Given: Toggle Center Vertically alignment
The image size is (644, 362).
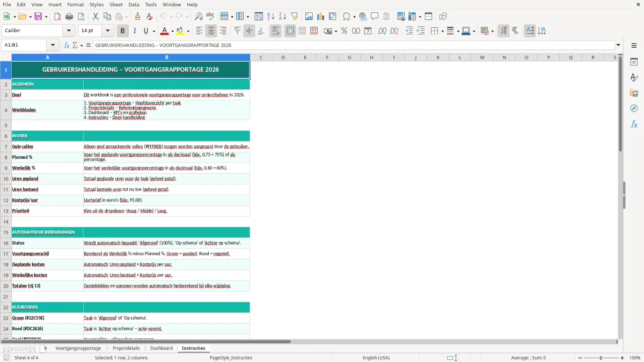Looking at the screenshot, I should [x=249, y=31].
